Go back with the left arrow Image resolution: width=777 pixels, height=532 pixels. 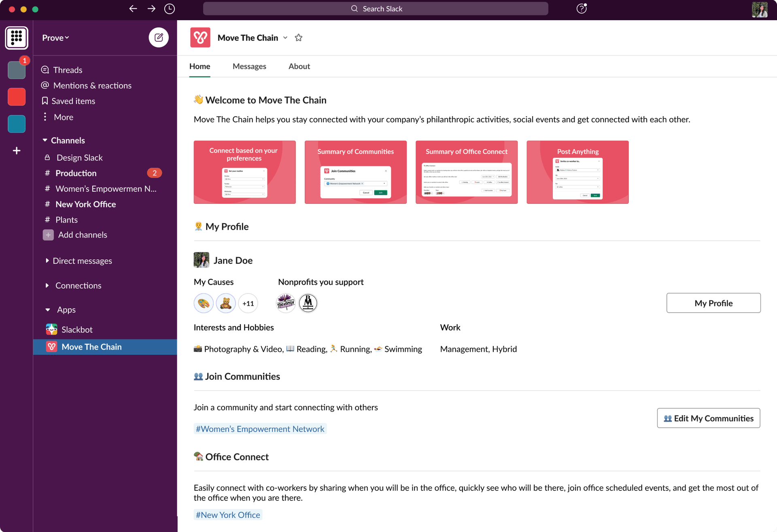click(x=133, y=8)
